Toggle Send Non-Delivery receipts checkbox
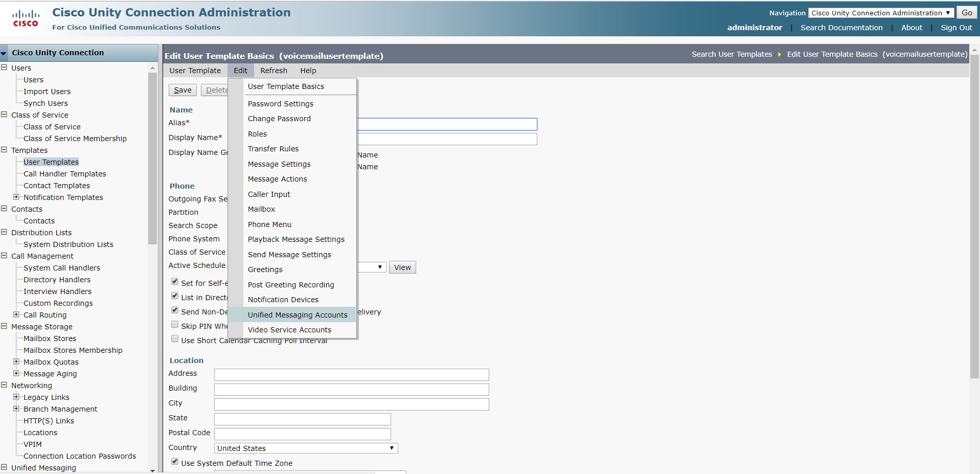The image size is (980, 474). click(175, 310)
